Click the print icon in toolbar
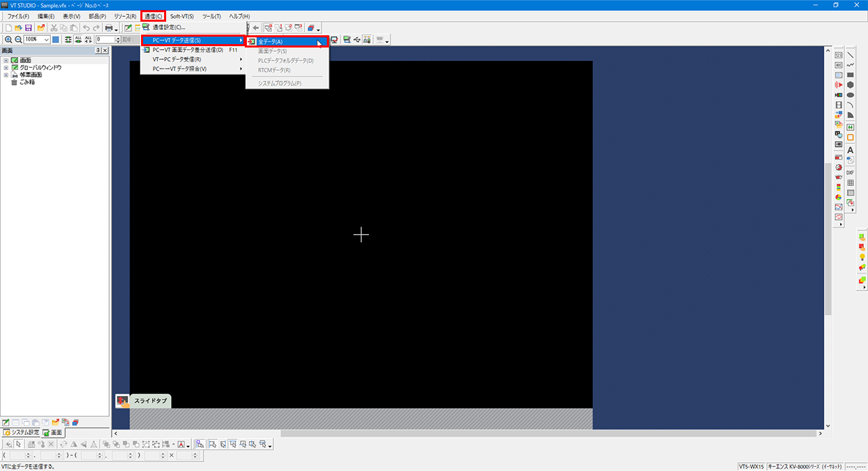This screenshot has width=868, height=471. pos(108,28)
